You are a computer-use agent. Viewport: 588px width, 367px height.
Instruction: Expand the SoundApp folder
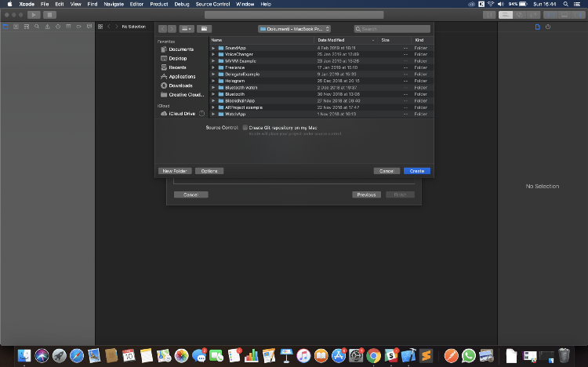click(213, 48)
